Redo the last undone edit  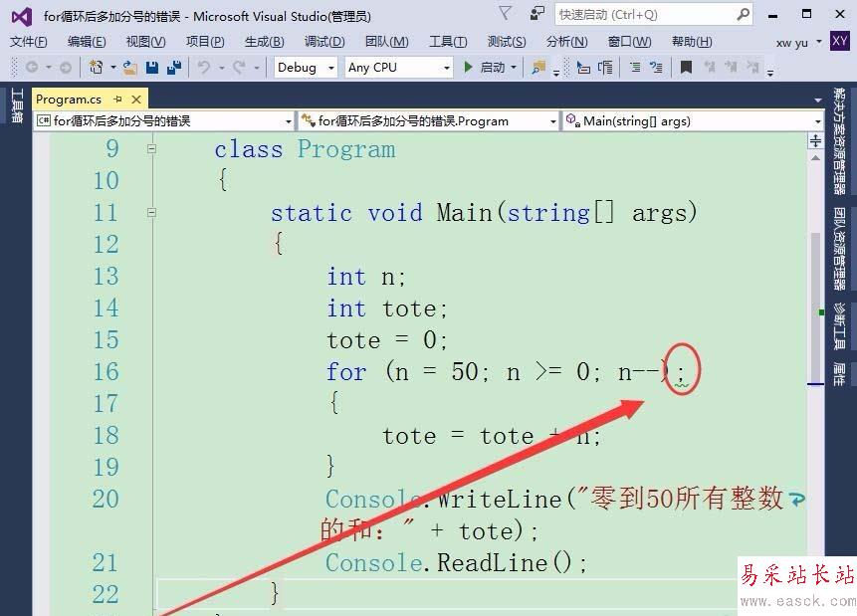[x=239, y=68]
